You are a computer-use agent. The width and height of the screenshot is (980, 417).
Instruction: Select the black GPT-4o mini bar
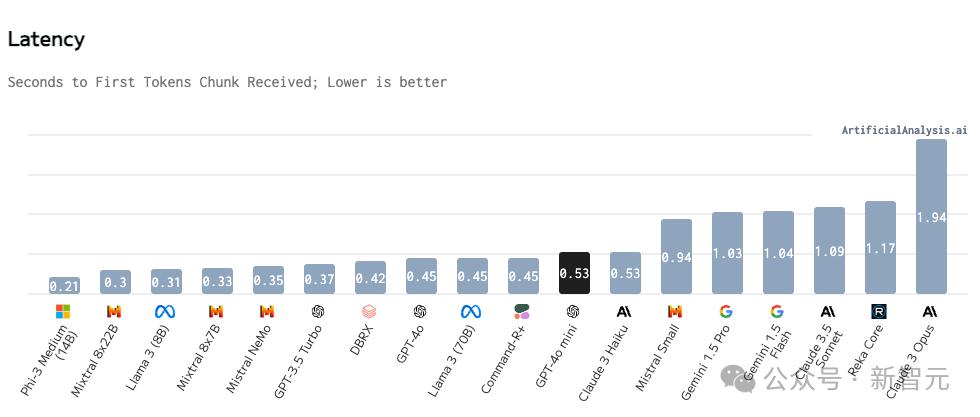574,273
